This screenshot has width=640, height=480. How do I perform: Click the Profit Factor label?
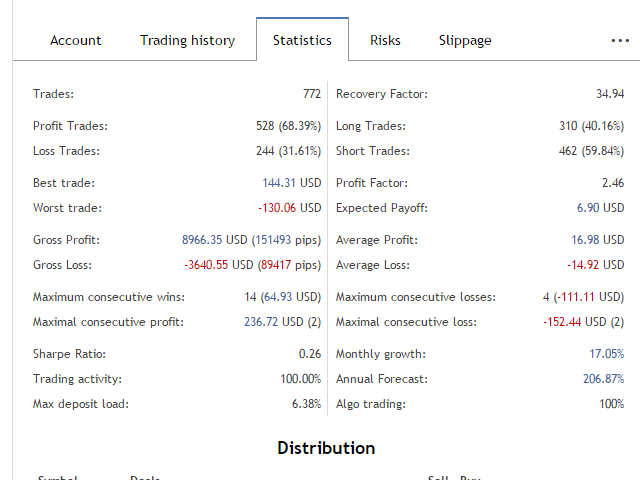tap(372, 183)
